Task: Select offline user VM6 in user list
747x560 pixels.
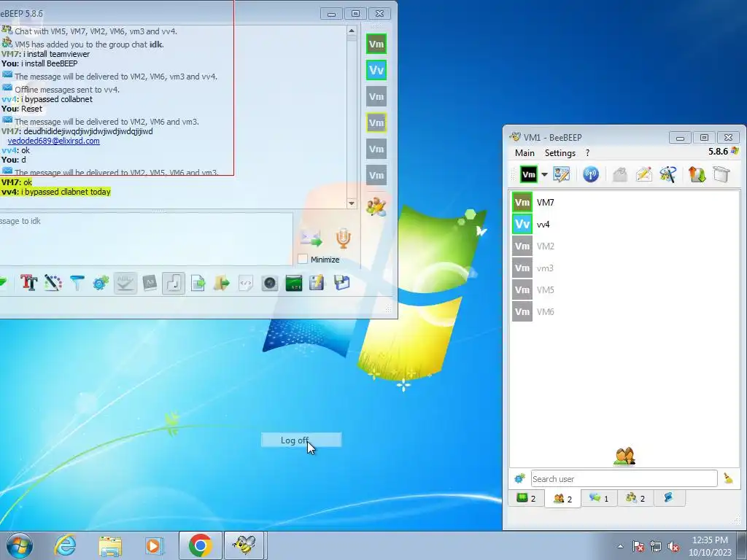Action: [625, 312]
